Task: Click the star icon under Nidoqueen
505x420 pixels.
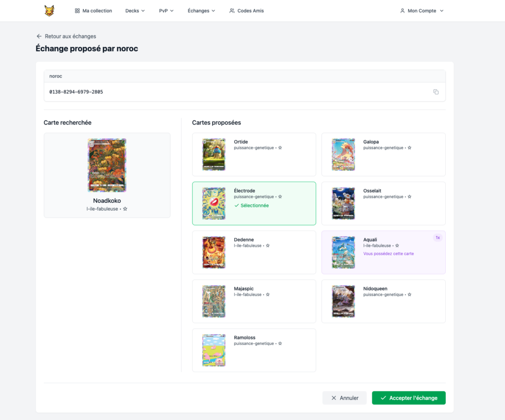Action: pos(409,295)
